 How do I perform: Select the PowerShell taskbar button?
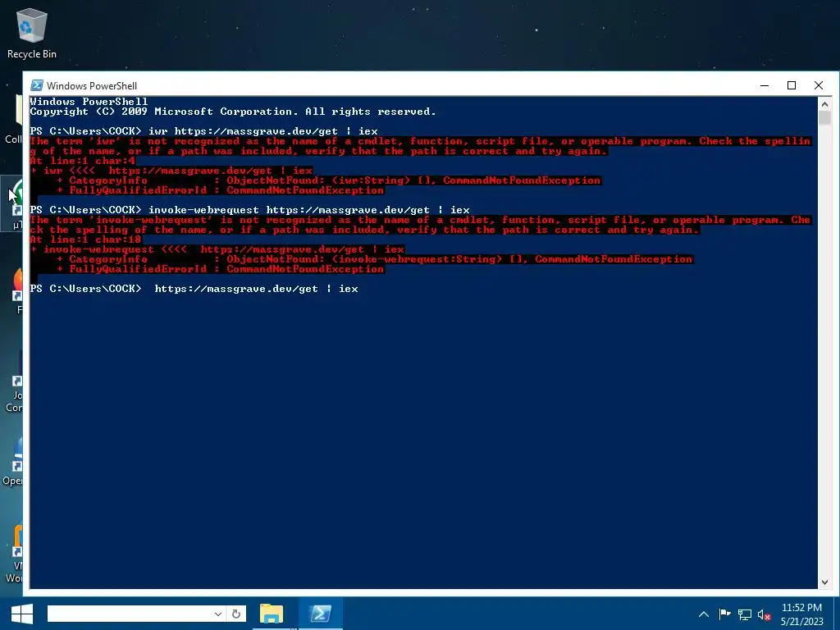pos(320,614)
